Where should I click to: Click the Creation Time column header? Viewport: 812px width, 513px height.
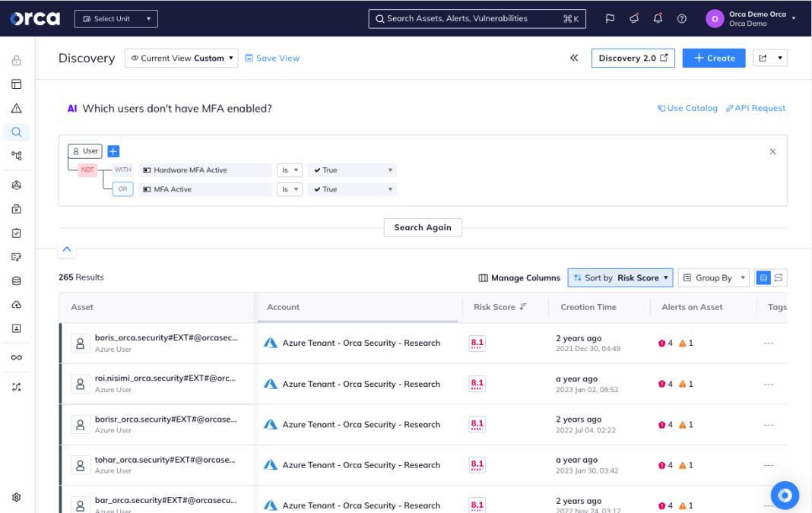pos(588,307)
